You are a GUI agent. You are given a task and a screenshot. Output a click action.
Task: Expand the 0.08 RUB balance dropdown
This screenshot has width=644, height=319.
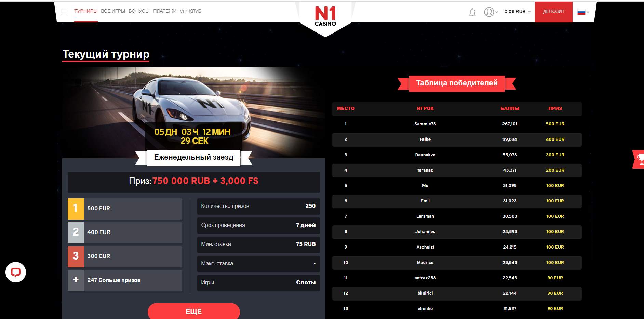517,12
